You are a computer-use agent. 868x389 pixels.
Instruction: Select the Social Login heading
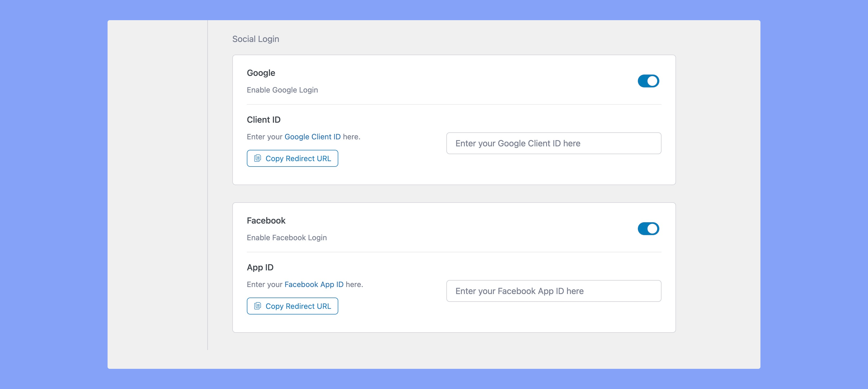point(255,39)
